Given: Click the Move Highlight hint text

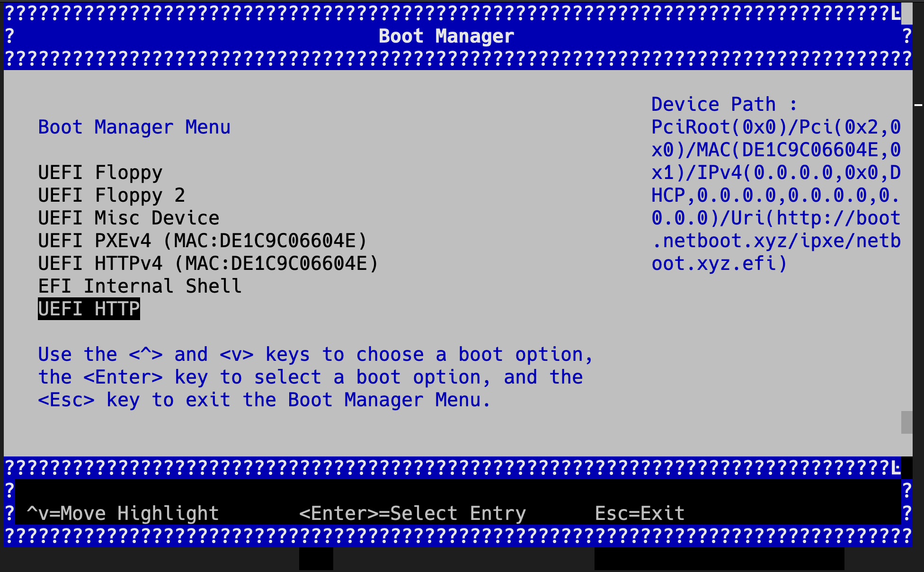Looking at the screenshot, I should (123, 513).
